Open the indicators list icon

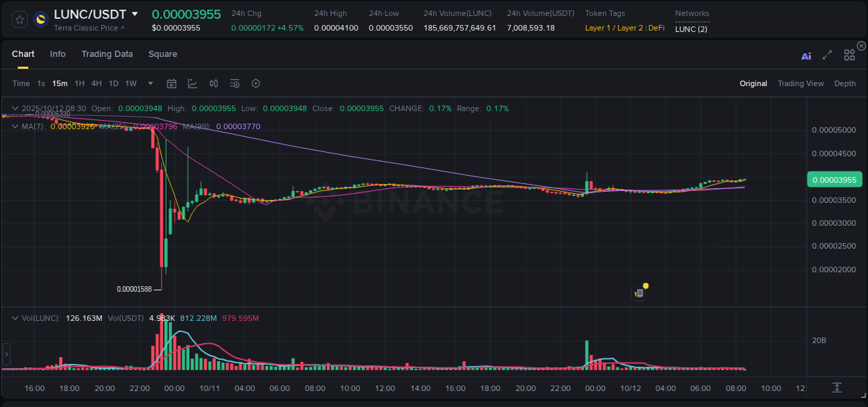coord(235,83)
